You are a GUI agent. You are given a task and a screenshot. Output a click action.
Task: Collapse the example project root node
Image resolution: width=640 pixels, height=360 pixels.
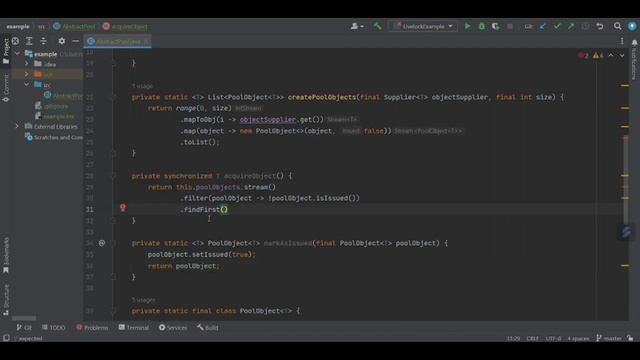(17, 53)
